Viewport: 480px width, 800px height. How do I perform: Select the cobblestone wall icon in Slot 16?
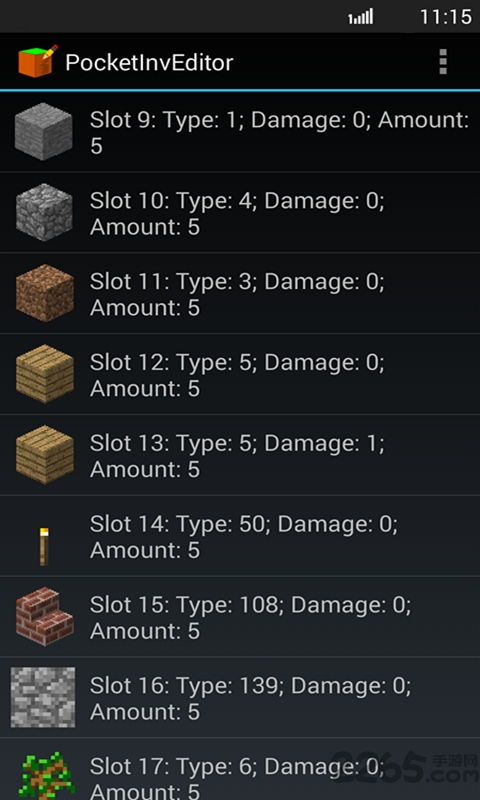point(43,697)
